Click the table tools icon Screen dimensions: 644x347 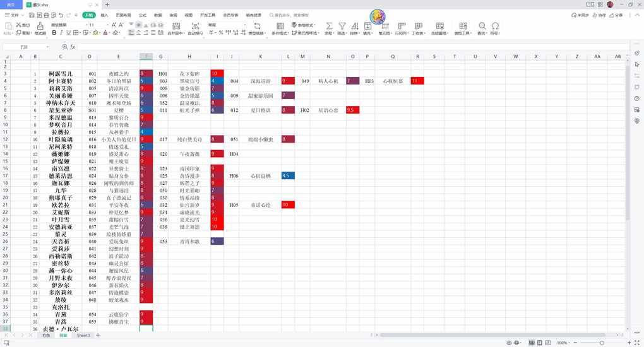pyautogui.click(x=463, y=26)
